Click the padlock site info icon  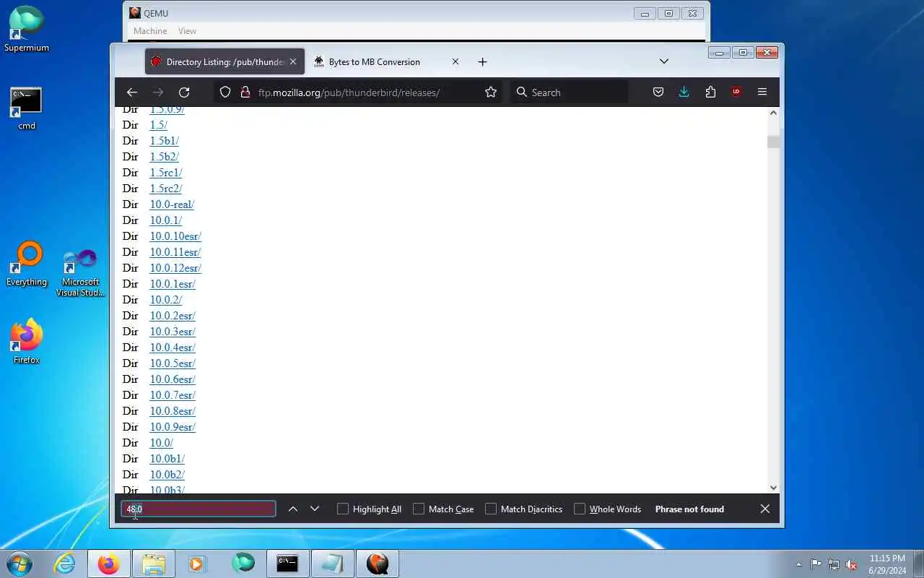(245, 92)
